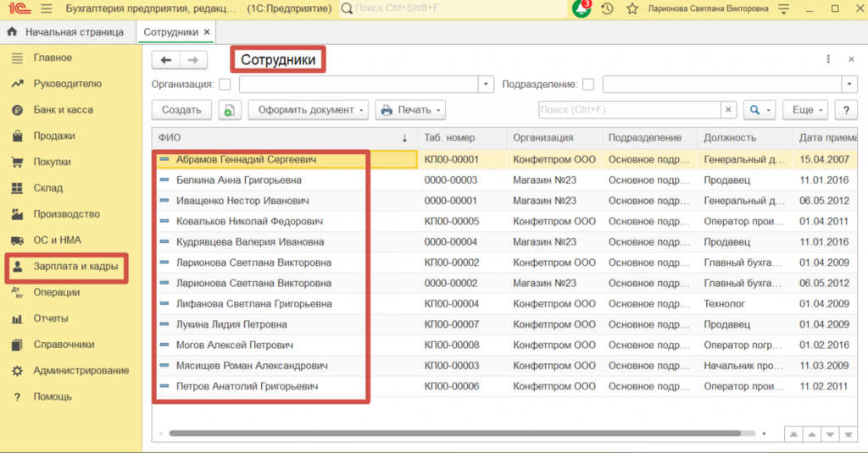Open help with the question mark button
This screenshot has height=453, width=868.
[x=846, y=110]
